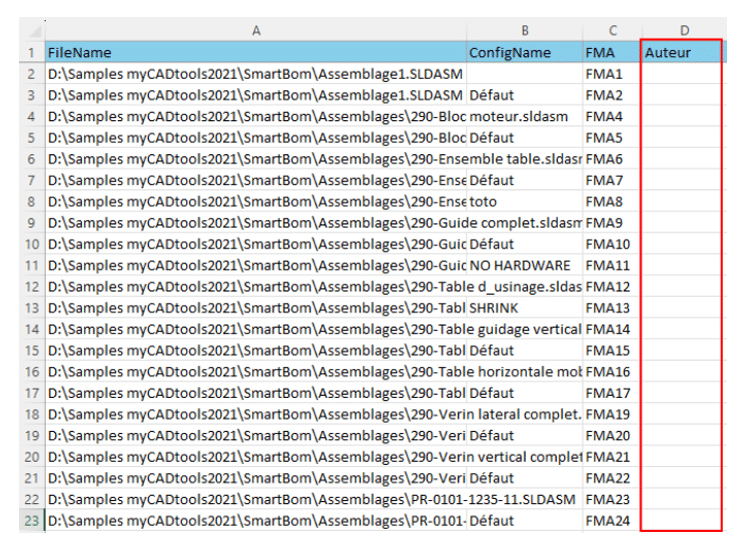Screen dimensions: 747x552
Task: Click cell FMA2
Action: (x=612, y=95)
